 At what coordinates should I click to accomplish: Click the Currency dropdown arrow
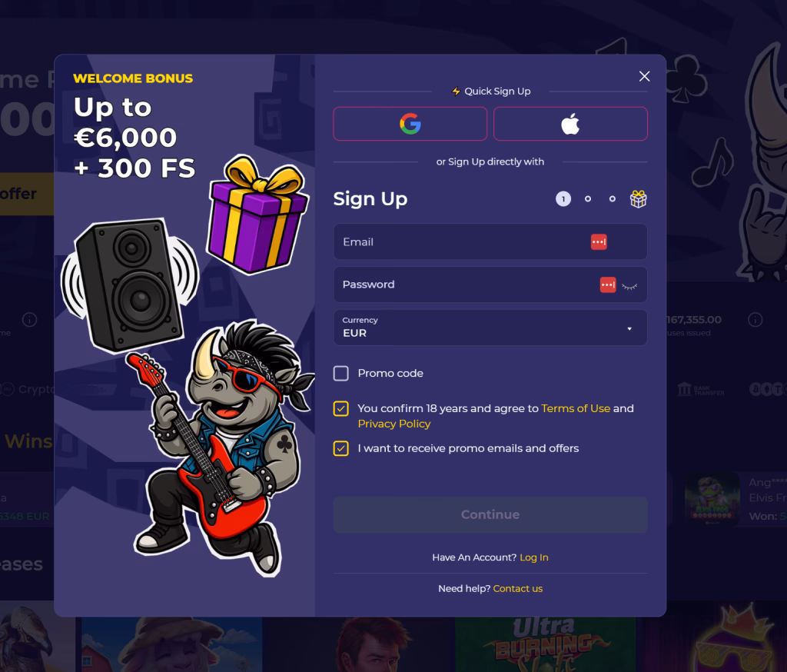(x=629, y=329)
